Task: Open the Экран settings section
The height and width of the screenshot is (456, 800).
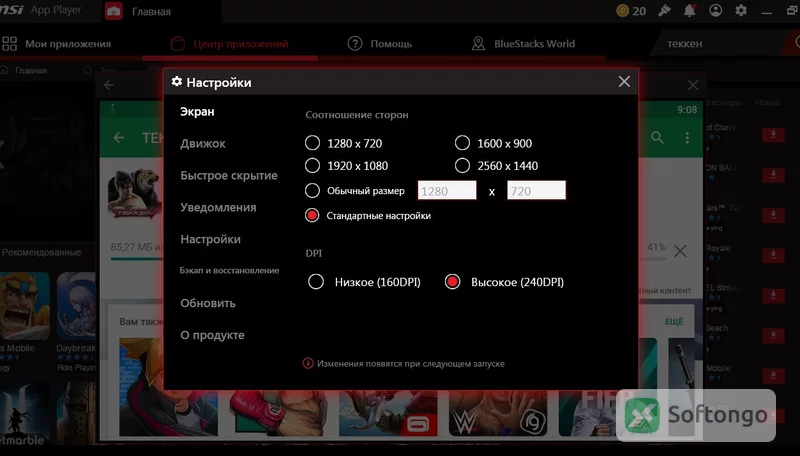Action: 197,112
